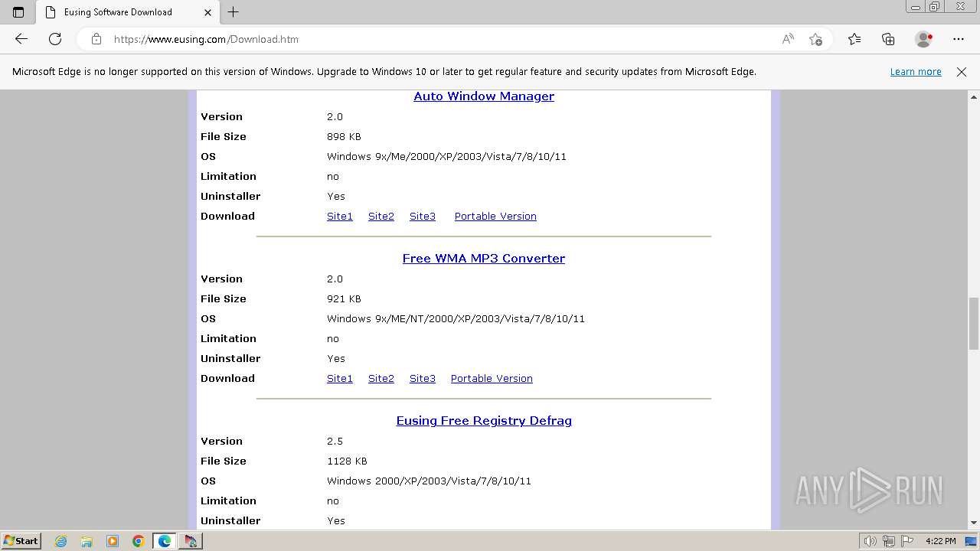
Task: Add this page to favorites
Action: pos(815,39)
